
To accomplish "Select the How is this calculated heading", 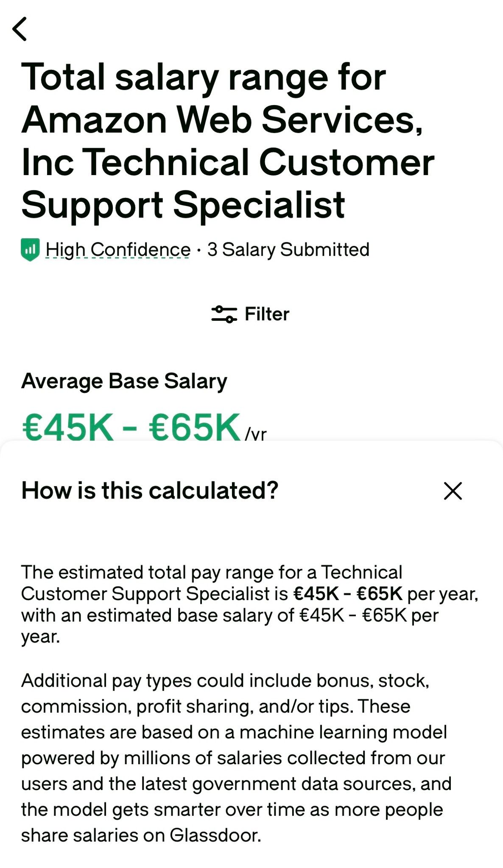I will pos(149,490).
